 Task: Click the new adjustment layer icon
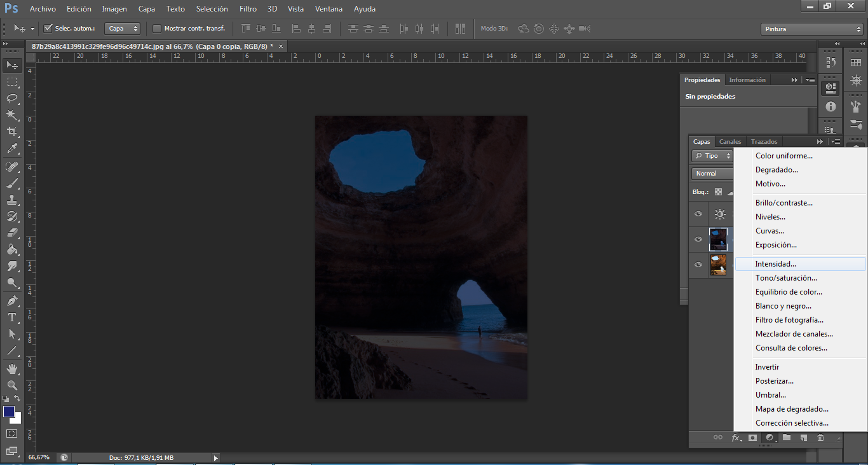pos(770,438)
